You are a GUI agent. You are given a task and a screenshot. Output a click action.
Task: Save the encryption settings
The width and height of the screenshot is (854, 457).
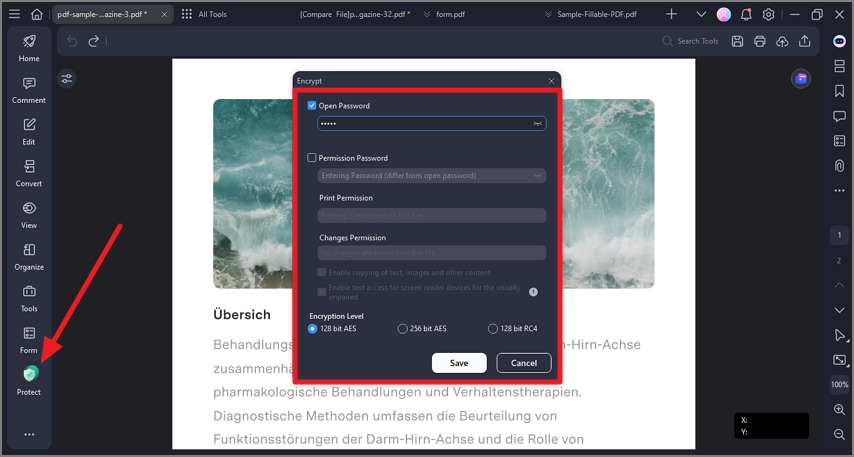(x=459, y=363)
